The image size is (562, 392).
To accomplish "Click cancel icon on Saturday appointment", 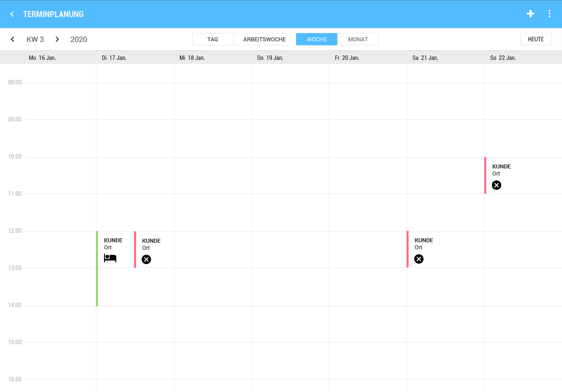I will [x=419, y=259].
